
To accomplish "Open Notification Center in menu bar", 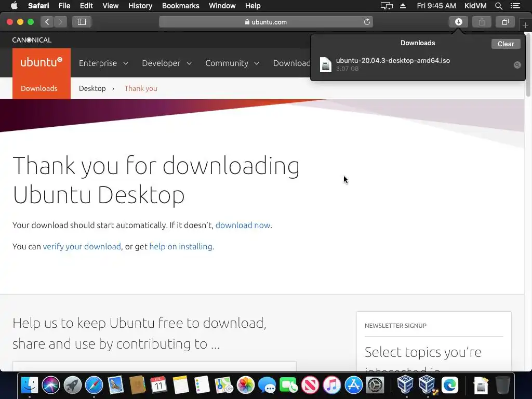I will [515, 6].
